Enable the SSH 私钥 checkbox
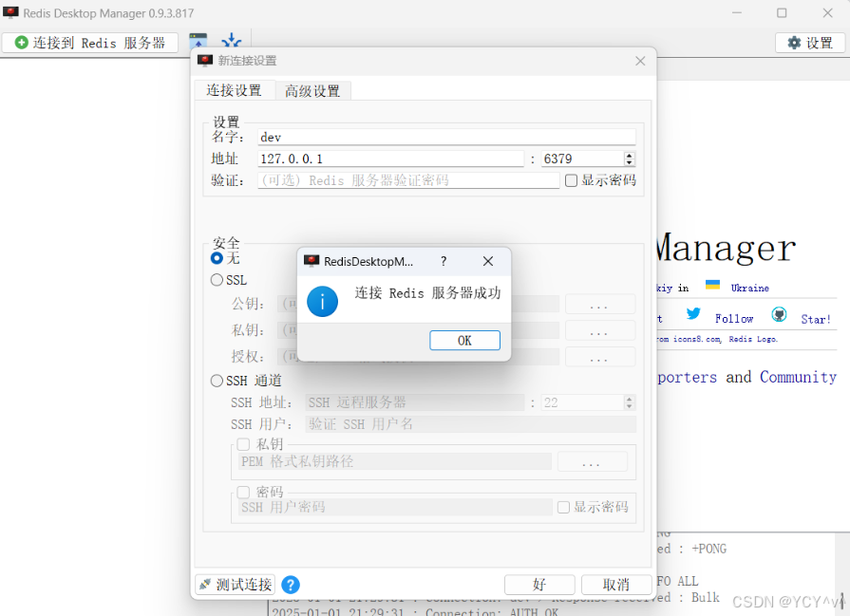 [243, 444]
